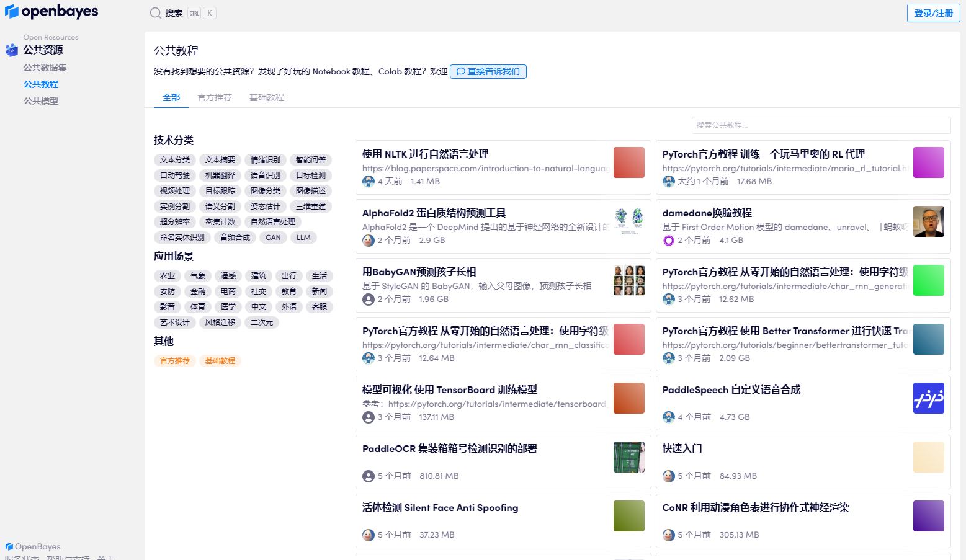Open CoNR 利用动漫角色表进行协作式神经渲染 tutorial
Screen dimensions: 966x560
[x=756, y=507]
